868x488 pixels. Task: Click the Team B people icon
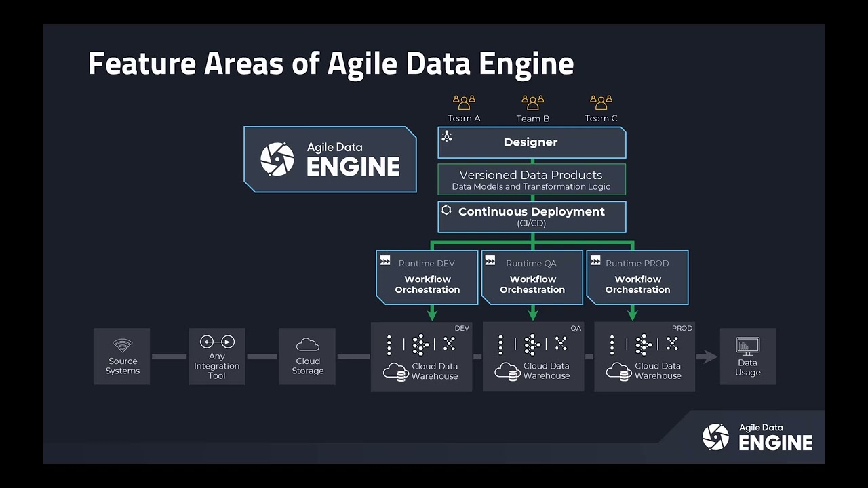(532, 102)
